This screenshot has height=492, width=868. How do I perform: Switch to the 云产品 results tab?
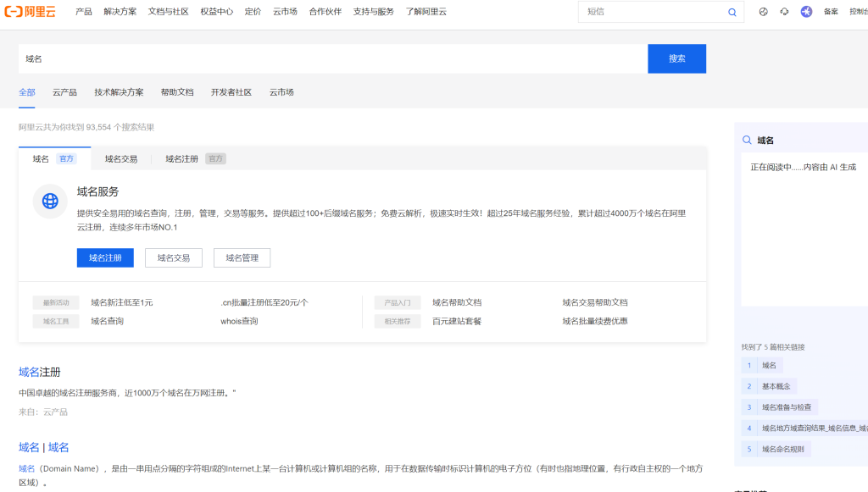[64, 92]
